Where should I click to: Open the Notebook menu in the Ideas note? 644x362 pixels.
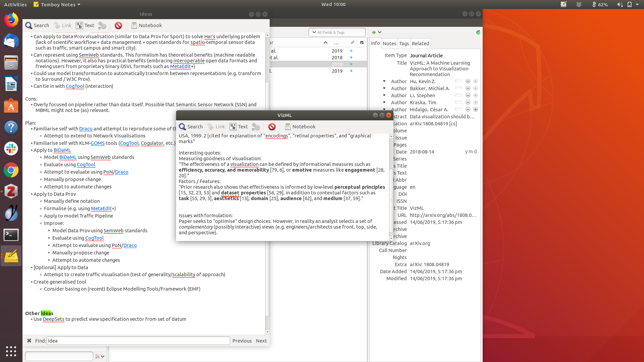coord(147,25)
